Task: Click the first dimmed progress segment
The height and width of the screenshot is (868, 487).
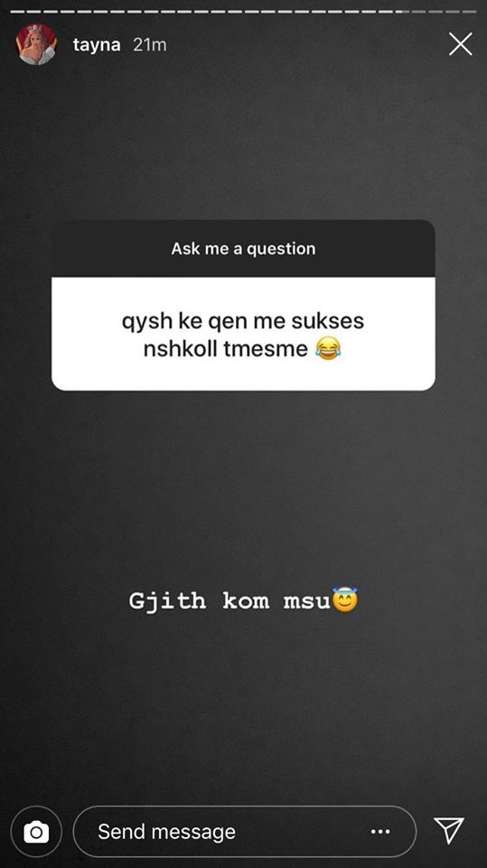Action: coord(419,12)
